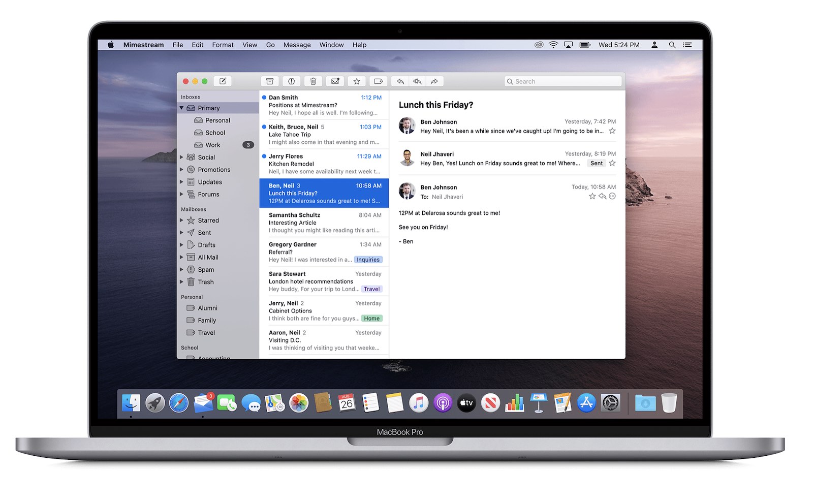
Task: Open Finder from the Dock
Action: point(131,403)
